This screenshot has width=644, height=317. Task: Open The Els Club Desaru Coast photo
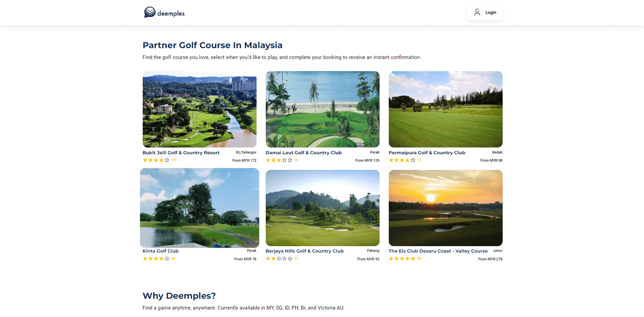(446, 208)
